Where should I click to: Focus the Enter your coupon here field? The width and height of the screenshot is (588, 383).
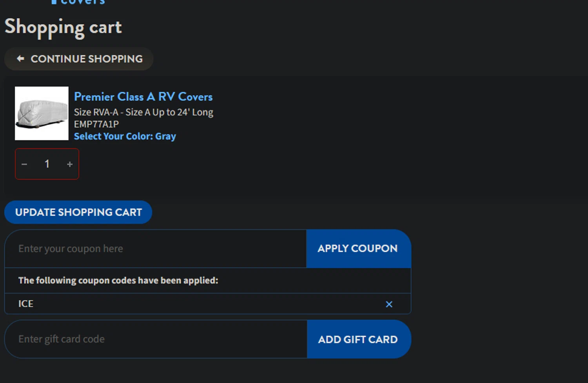(155, 249)
